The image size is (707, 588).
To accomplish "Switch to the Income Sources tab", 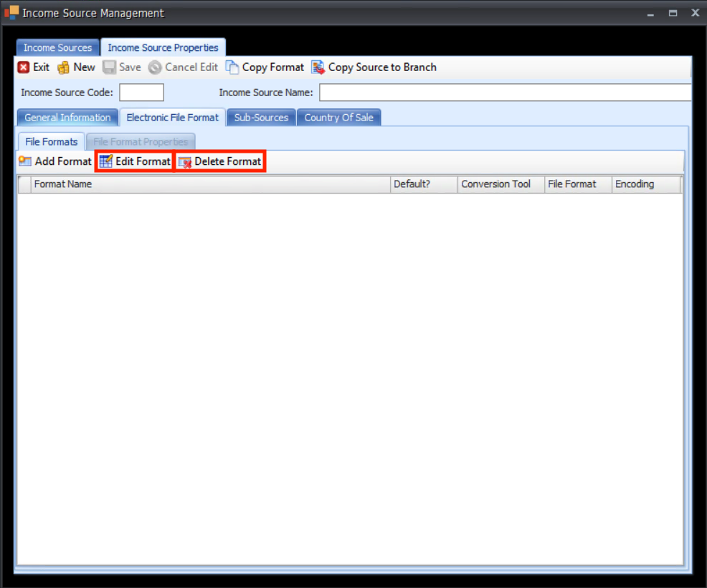I will coord(57,48).
